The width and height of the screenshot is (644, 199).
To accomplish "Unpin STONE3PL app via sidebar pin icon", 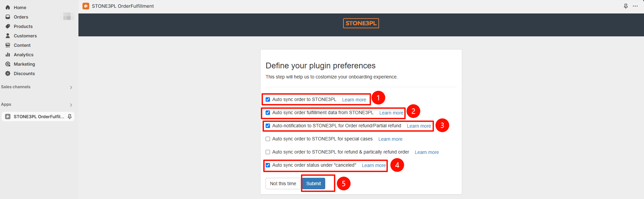I will [70, 117].
